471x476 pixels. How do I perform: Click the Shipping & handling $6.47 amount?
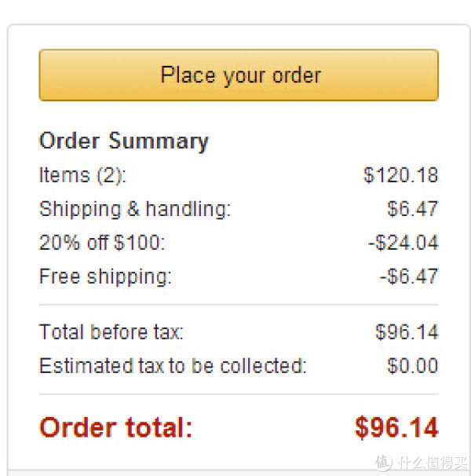pyautogui.click(x=413, y=209)
